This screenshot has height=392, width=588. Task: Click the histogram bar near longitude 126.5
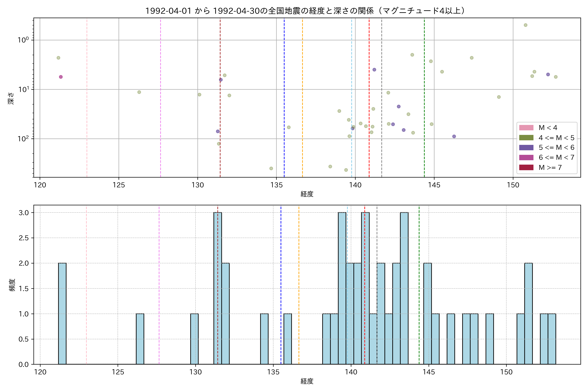click(x=140, y=339)
